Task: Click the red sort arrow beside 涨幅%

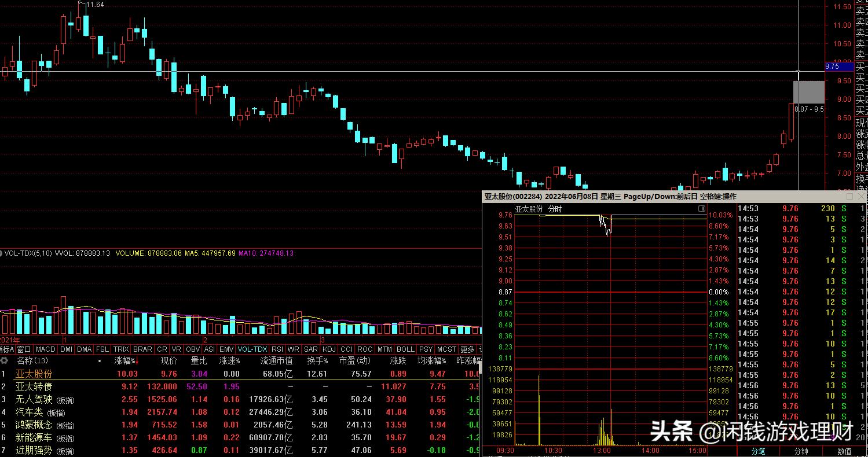Action: (x=137, y=362)
